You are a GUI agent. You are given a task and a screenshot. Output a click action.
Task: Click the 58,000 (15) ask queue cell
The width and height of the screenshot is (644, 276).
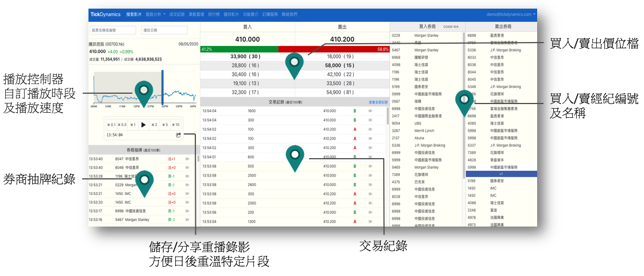click(342, 65)
